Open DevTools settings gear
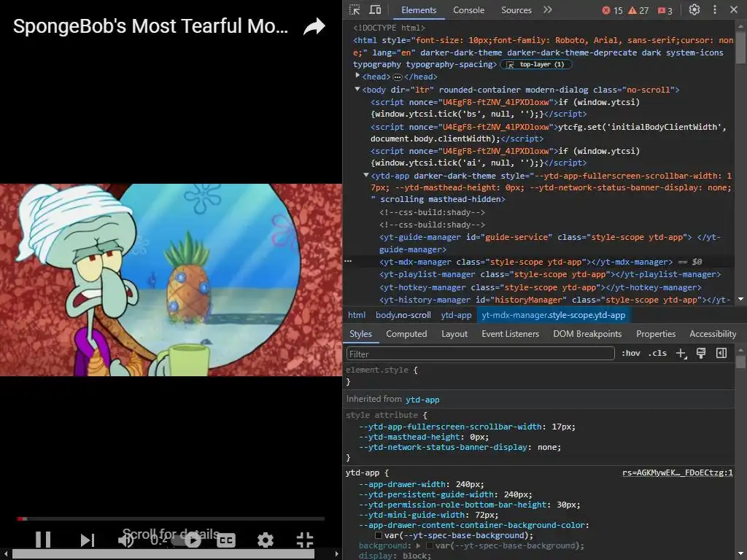The image size is (747, 560). click(694, 9)
